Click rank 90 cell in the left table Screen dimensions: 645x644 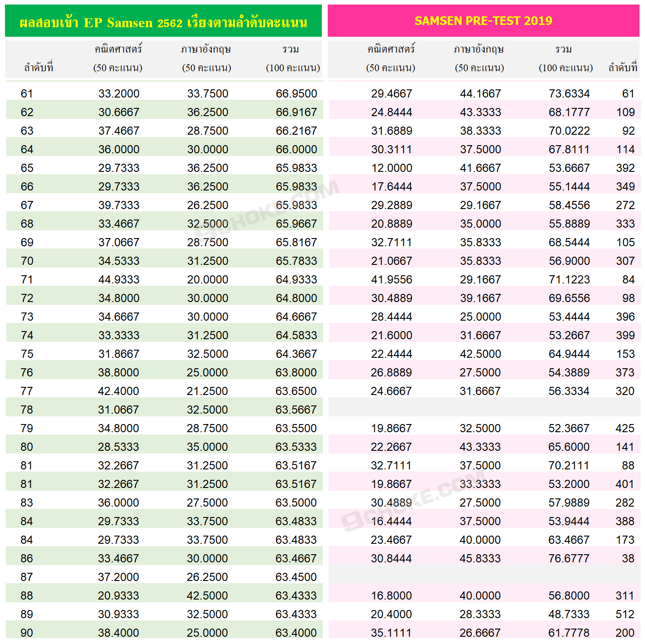(x=26, y=633)
